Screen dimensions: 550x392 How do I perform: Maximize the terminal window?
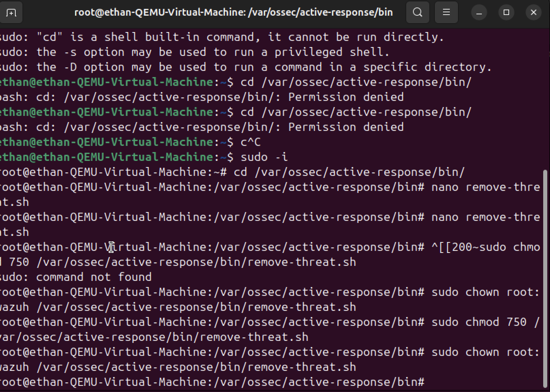click(x=506, y=13)
